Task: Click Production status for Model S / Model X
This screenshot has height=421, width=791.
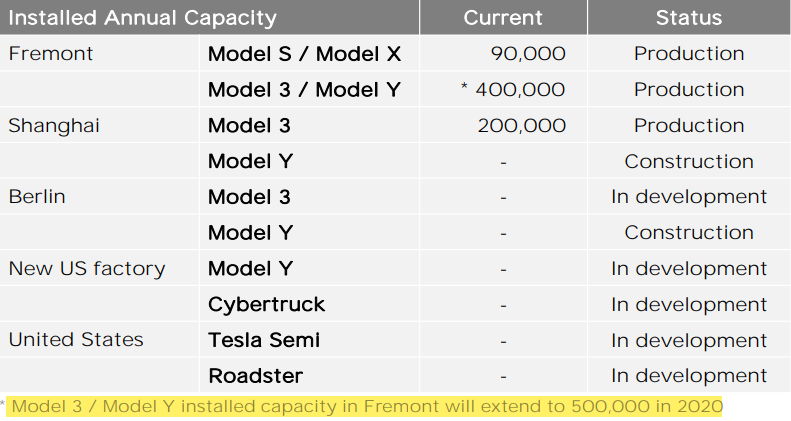Action: click(689, 54)
